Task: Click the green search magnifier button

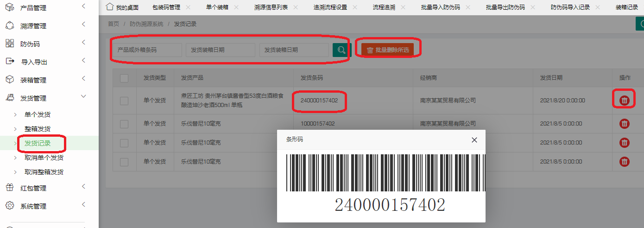Action: [341, 50]
